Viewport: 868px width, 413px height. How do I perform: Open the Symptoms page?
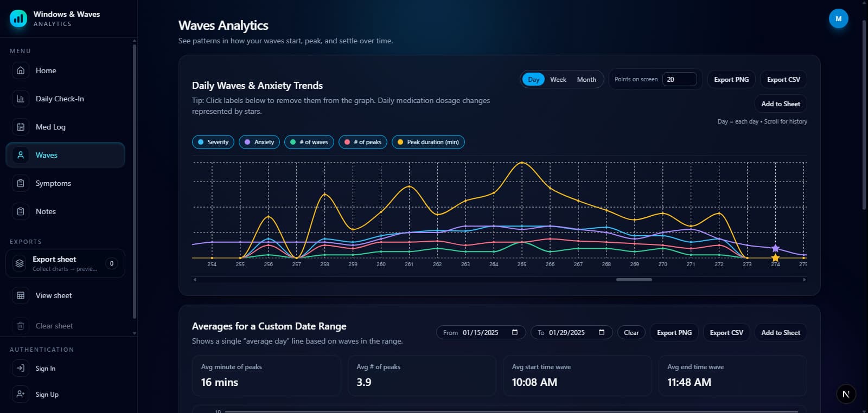(x=65, y=183)
